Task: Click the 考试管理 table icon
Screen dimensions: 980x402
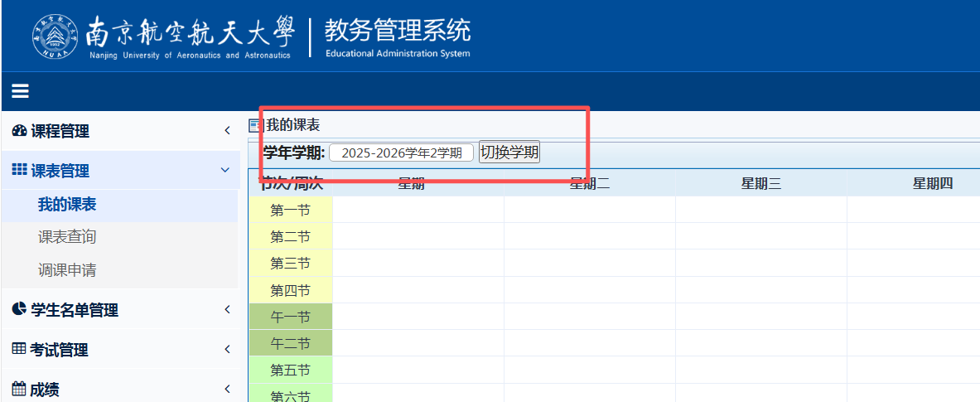Action: pos(20,349)
